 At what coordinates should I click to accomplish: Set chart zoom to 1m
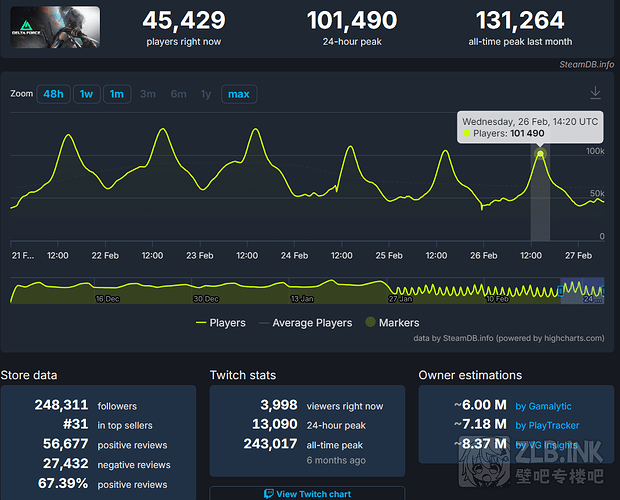(x=117, y=94)
